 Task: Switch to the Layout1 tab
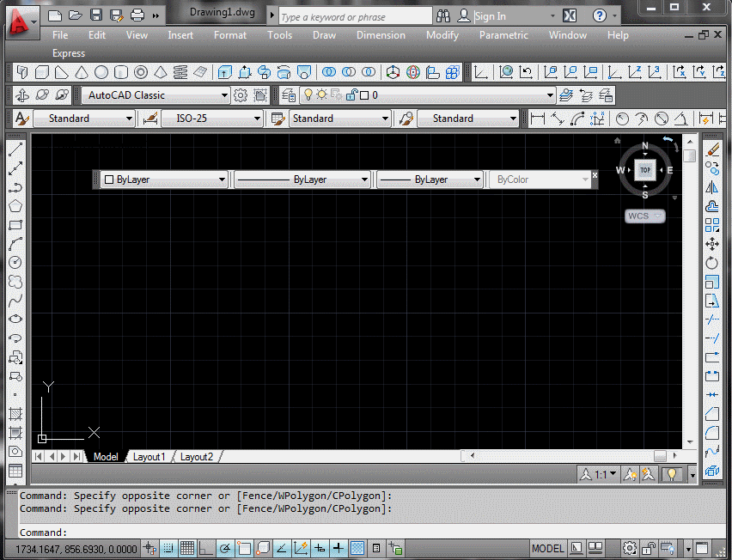click(149, 456)
